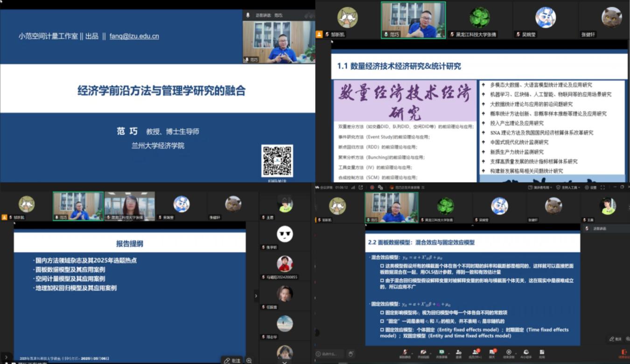
Task: Click the red record indicator in meeting top bar
Action: [x=372, y=188]
